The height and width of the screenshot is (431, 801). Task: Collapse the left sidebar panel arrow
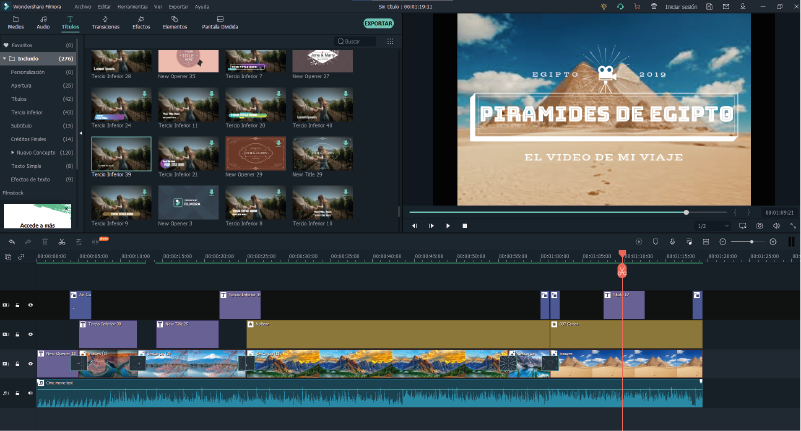pyautogui.click(x=81, y=133)
